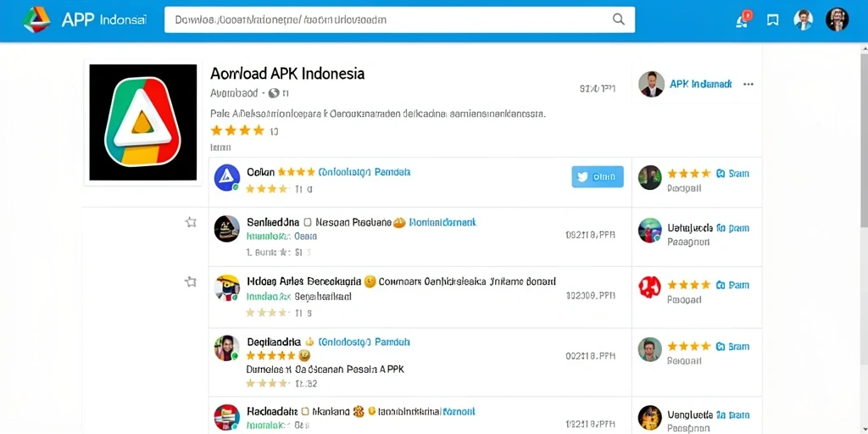
Task: Click the man's portrait avatar in sidebar
Action: [x=650, y=349]
